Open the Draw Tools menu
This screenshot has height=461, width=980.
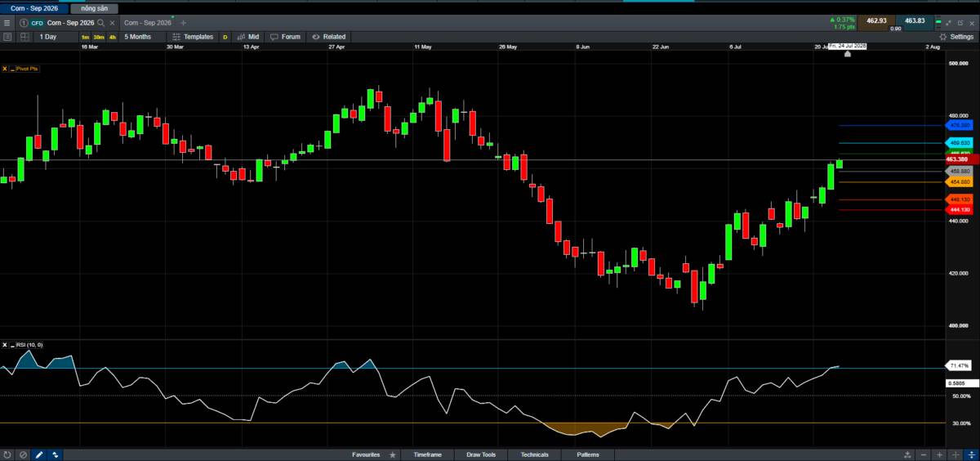pos(481,454)
